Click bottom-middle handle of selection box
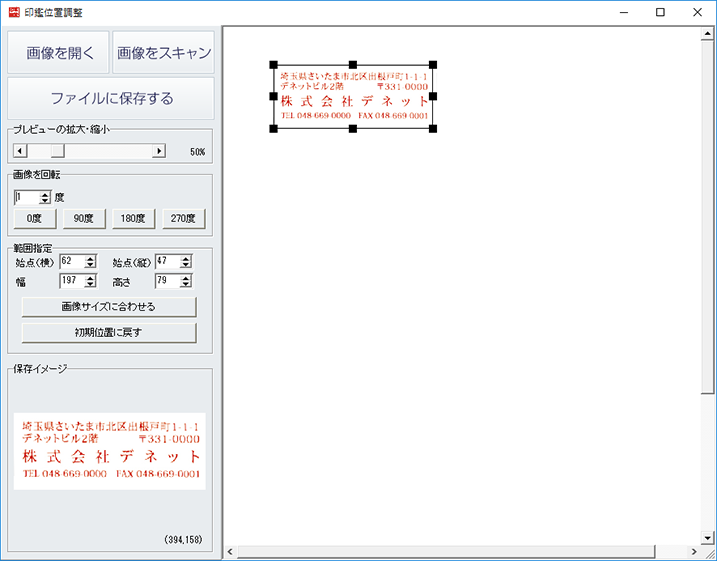Screen dimensions: 717x561 (x=353, y=129)
